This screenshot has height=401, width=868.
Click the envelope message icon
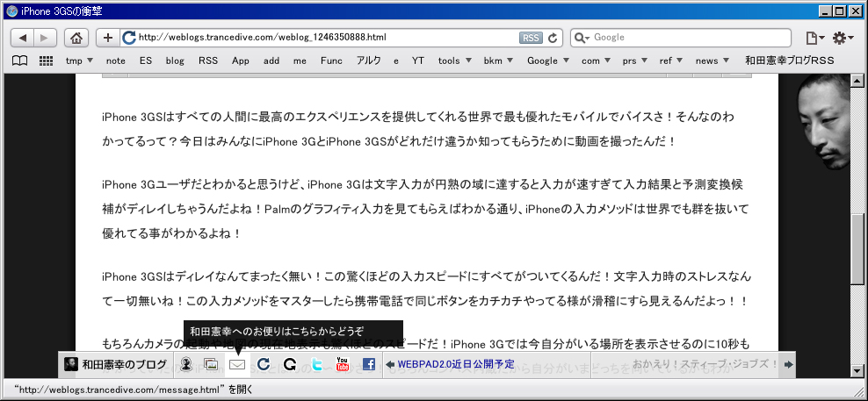[237, 364]
